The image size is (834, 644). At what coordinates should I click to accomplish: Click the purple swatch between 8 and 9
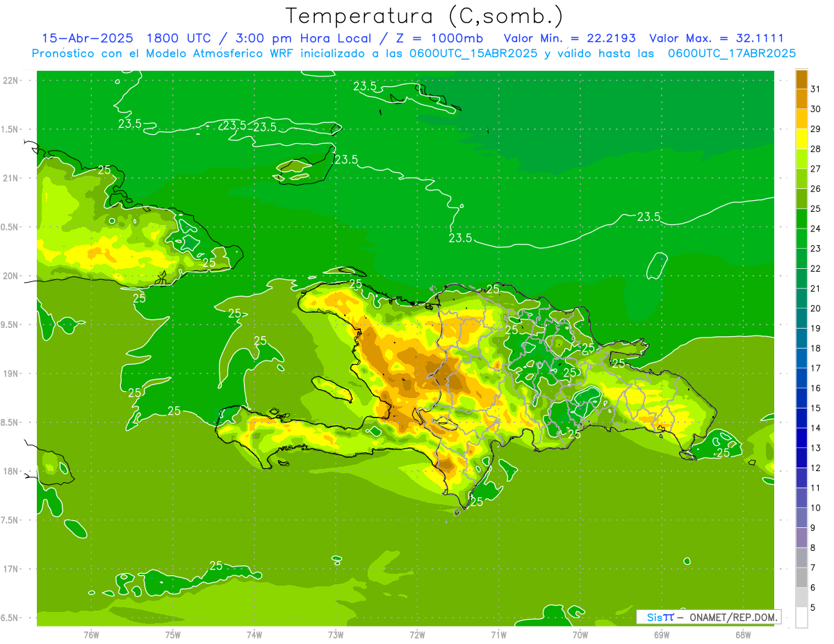[801, 538]
